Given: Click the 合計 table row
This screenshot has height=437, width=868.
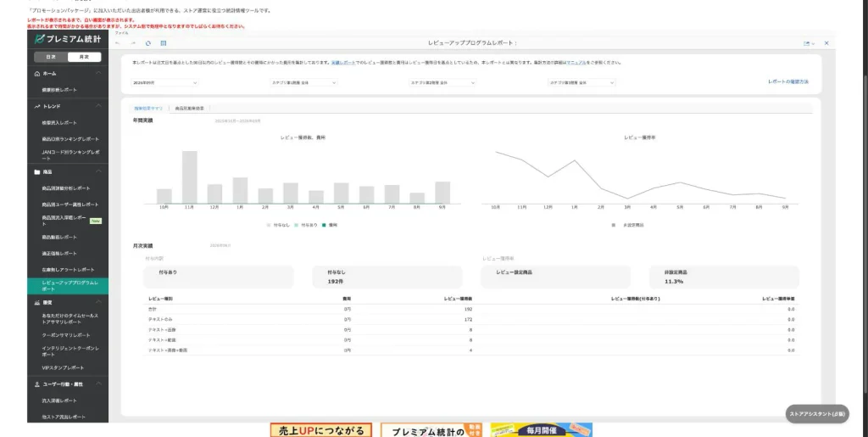Looking at the screenshot, I should point(471,309).
